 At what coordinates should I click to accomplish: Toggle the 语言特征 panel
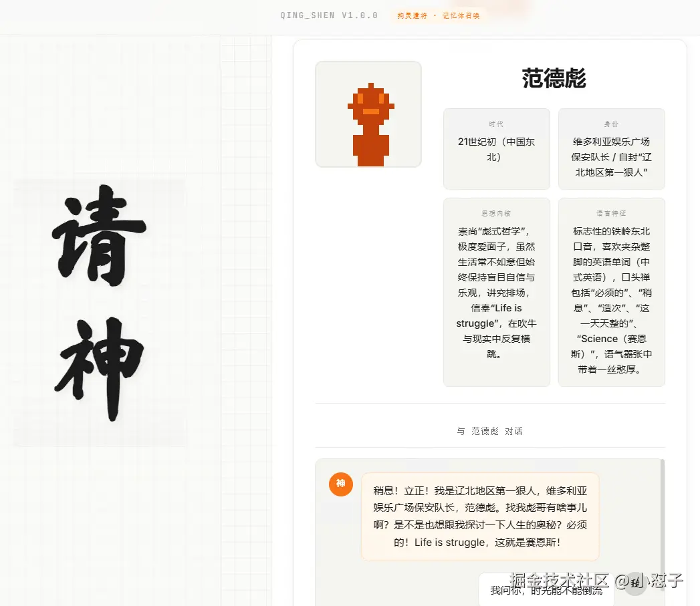tap(611, 291)
